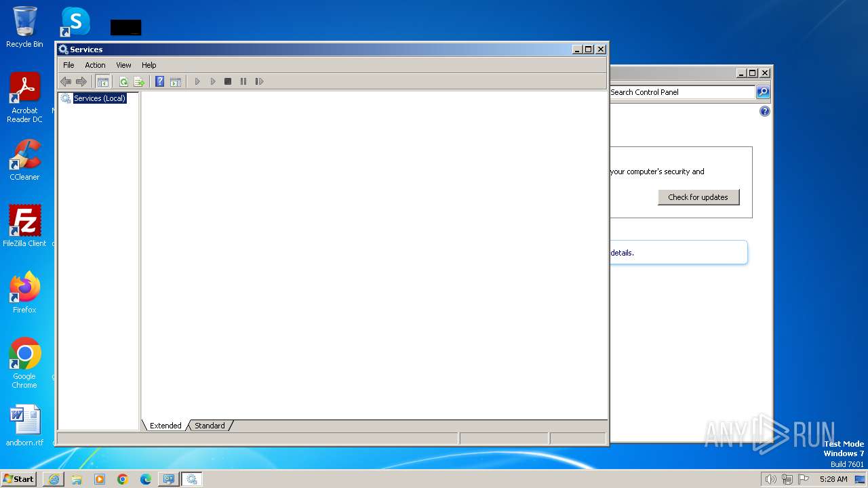Select FileZilla Client desktop icon
The image size is (868, 488).
(24, 226)
